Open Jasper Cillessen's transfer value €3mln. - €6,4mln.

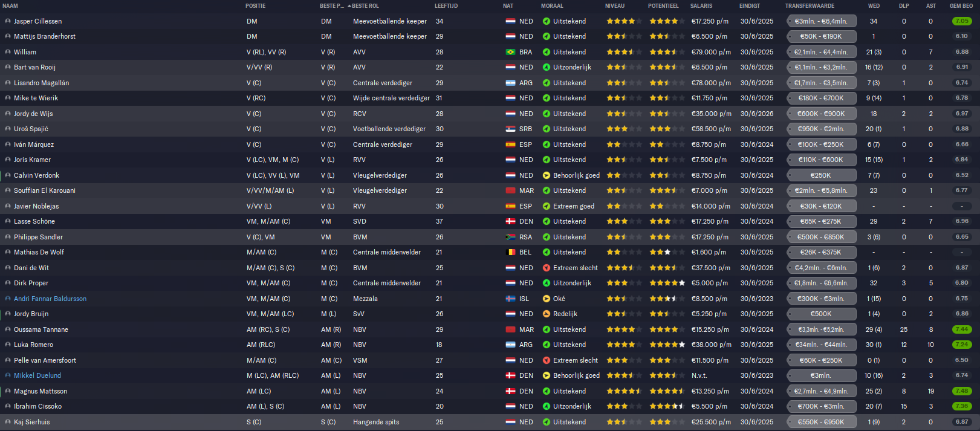821,21
